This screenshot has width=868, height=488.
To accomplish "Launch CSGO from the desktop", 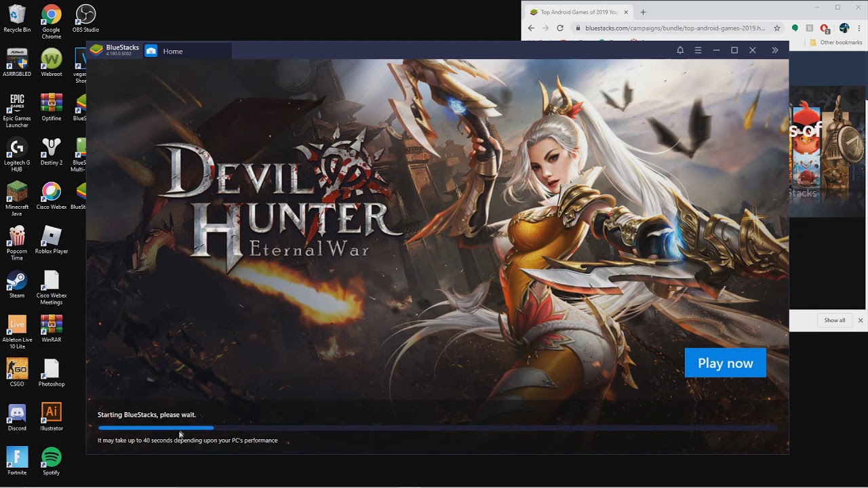I will point(17,372).
